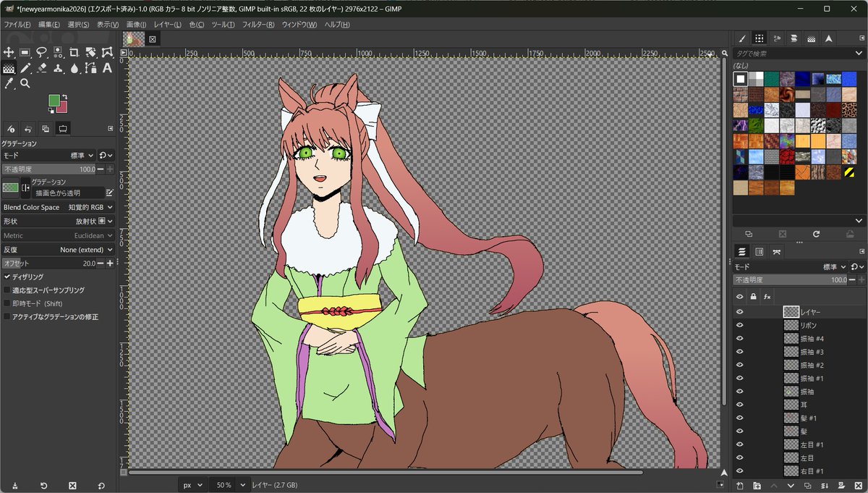
Task: Hide the リボン layer via eye icon
Action: click(739, 325)
